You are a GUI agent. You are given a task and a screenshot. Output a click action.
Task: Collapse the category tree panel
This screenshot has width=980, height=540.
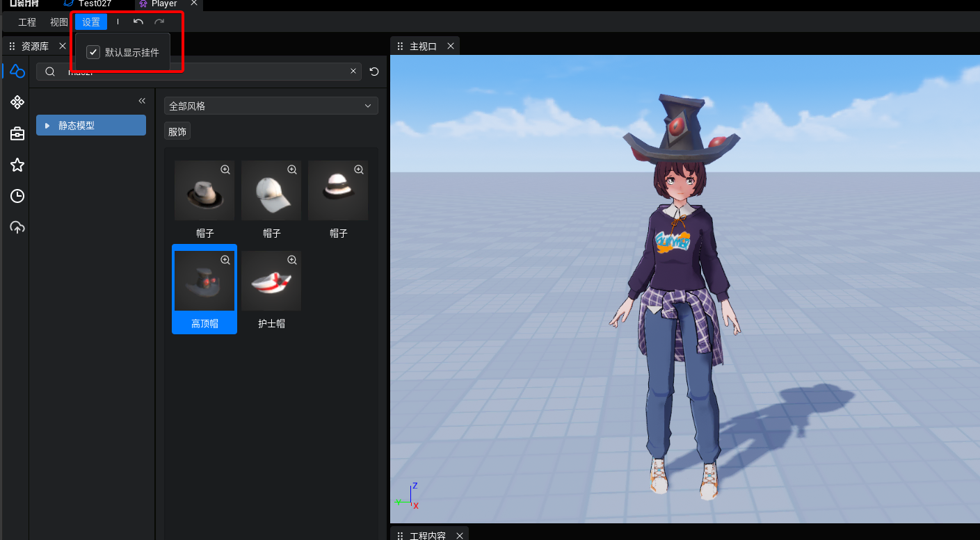pyautogui.click(x=142, y=101)
